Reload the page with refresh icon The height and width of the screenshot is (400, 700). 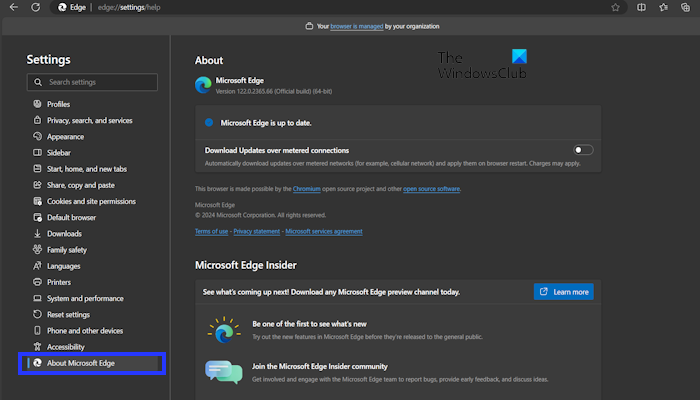pyautogui.click(x=36, y=7)
